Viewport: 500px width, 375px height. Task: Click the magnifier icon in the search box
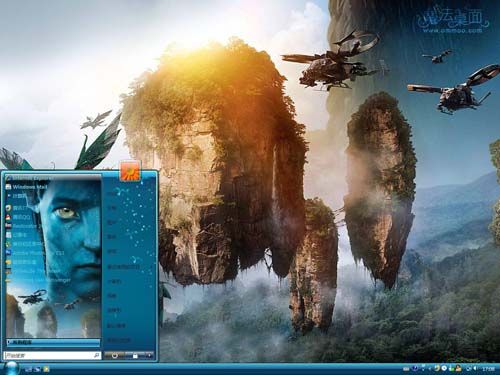[x=96, y=356]
